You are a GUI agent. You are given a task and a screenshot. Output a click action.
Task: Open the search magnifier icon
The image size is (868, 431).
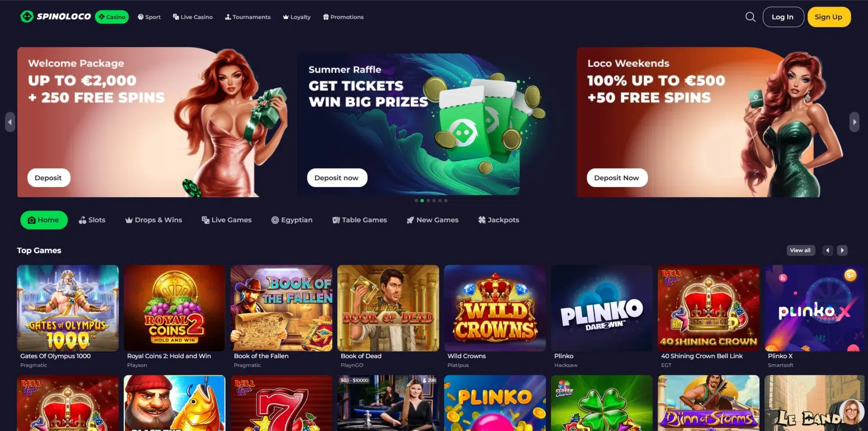click(750, 17)
